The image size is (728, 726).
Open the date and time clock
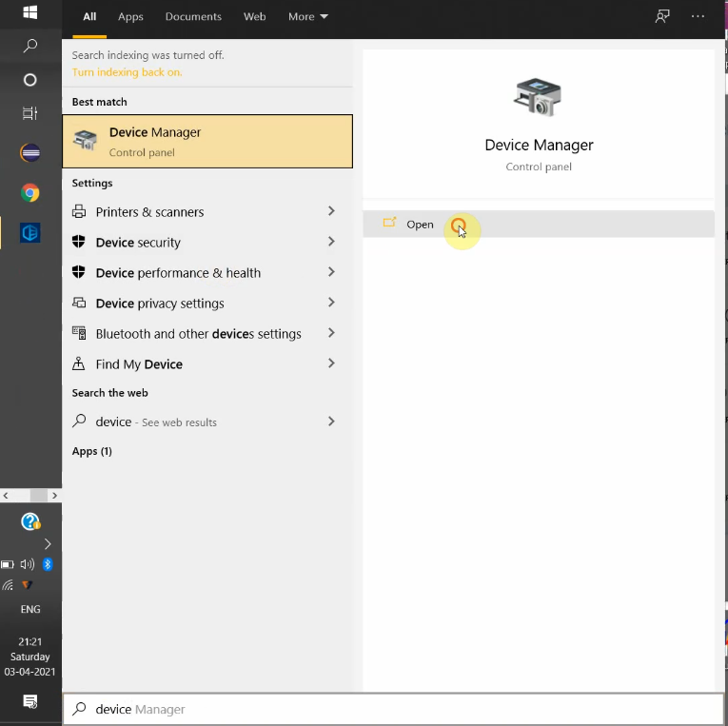pyautogui.click(x=30, y=657)
